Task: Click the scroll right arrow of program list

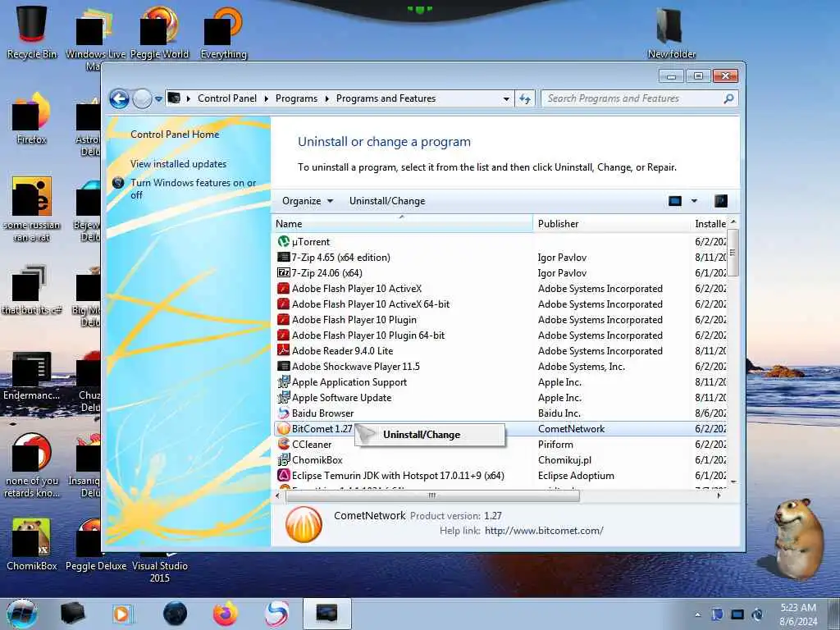Action: 719,495
